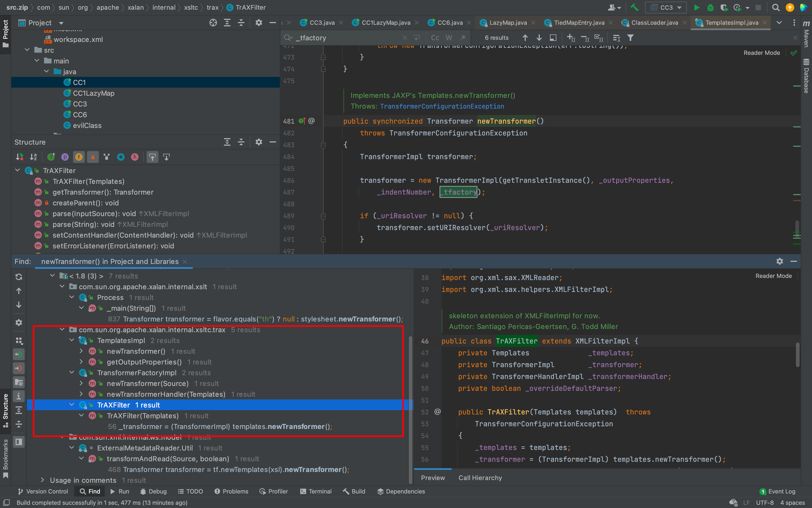
Task: Toggle Show Fields in Structure toolbar
Action: coord(79,157)
